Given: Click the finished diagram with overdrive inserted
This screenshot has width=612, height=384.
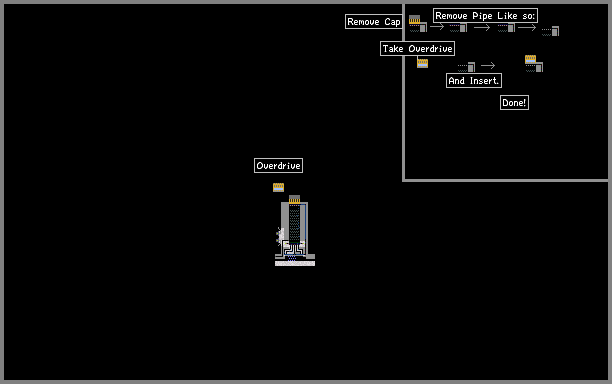Looking at the screenshot, I should pyautogui.click(x=534, y=64).
